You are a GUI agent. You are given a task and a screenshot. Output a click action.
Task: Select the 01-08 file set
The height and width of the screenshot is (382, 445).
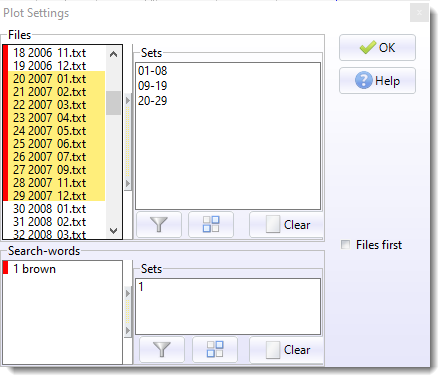pyautogui.click(x=153, y=71)
